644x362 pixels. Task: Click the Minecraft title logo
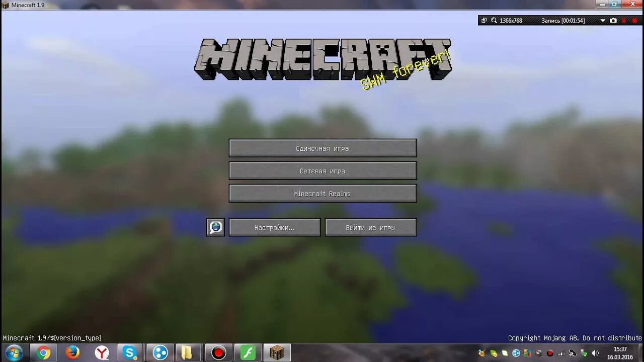point(323,59)
